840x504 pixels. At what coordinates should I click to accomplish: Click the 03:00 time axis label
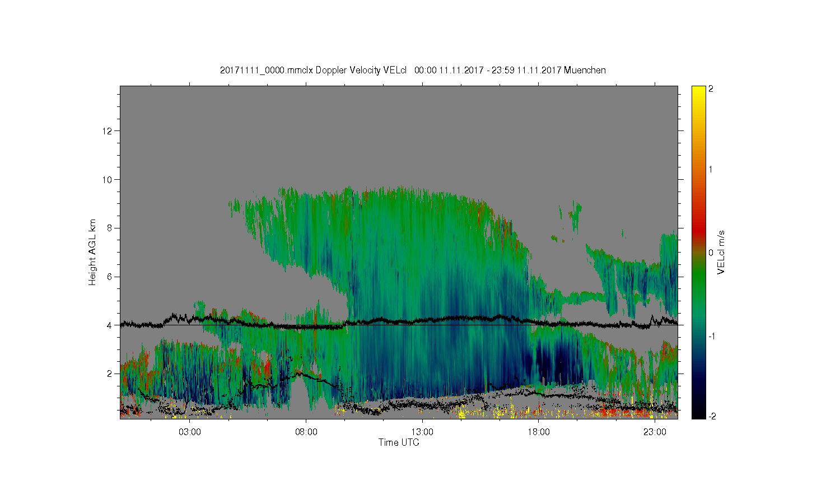point(190,432)
